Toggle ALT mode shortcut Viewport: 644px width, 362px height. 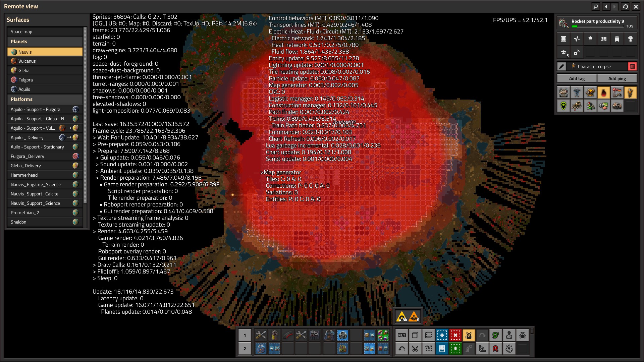click(x=402, y=335)
